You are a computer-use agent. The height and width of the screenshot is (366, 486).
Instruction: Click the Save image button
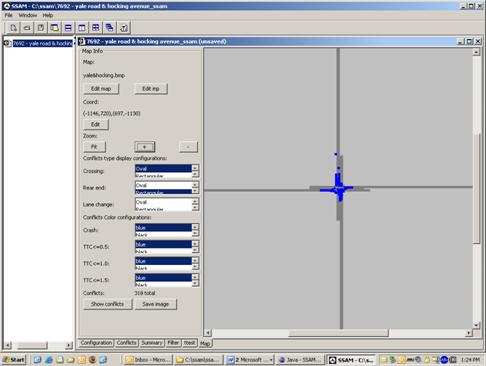point(156,304)
